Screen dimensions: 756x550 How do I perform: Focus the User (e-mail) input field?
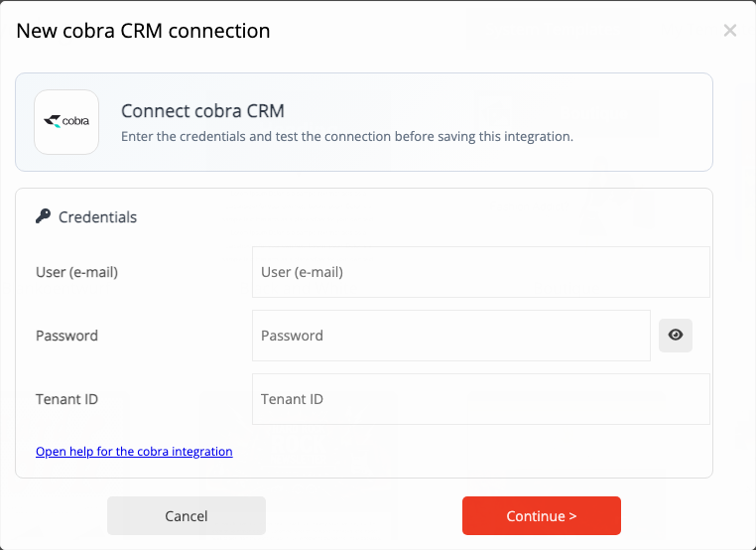click(481, 272)
